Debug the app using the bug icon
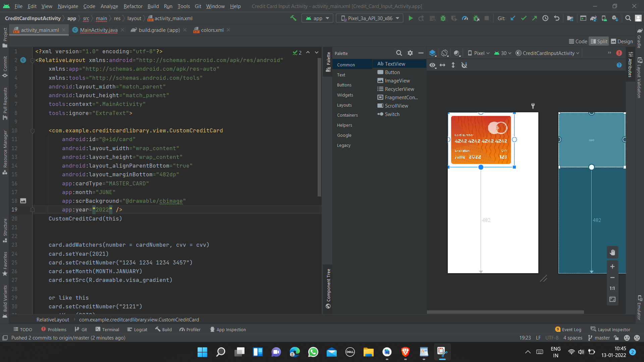Viewport: 644px width, 362px height. click(x=443, y=18)
